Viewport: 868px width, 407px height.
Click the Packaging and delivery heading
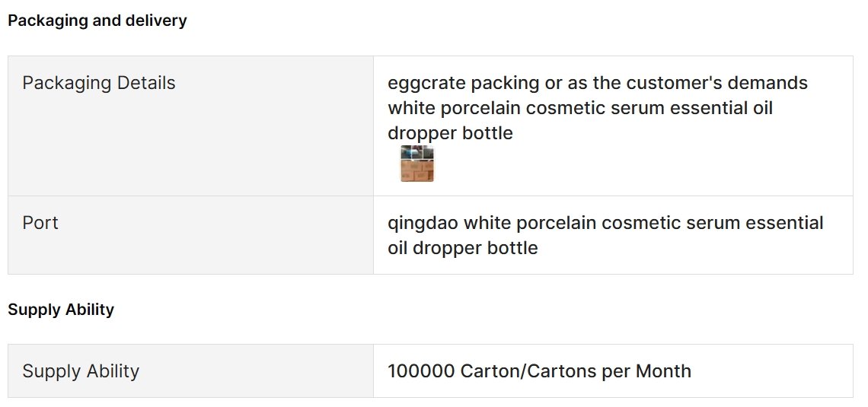pyautogui.click(x=97, y=21)
